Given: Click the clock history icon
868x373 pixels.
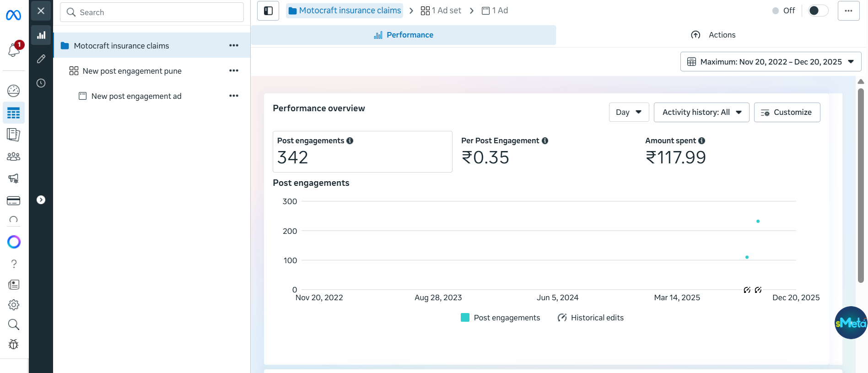Looking at the screenshot, I should pyautogui.click(x=41, y=83).
